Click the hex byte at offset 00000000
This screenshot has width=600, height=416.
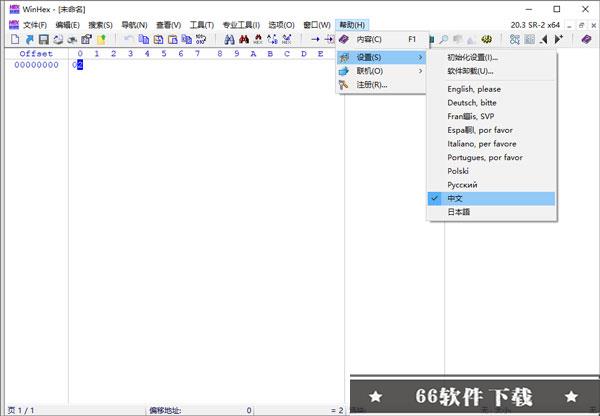tap(77, 65)
